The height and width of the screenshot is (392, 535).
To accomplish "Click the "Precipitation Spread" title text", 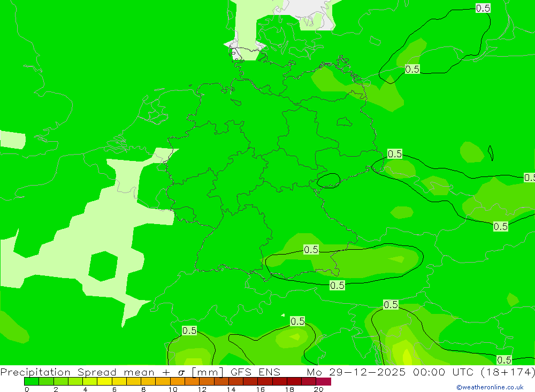I will point(58,372).
